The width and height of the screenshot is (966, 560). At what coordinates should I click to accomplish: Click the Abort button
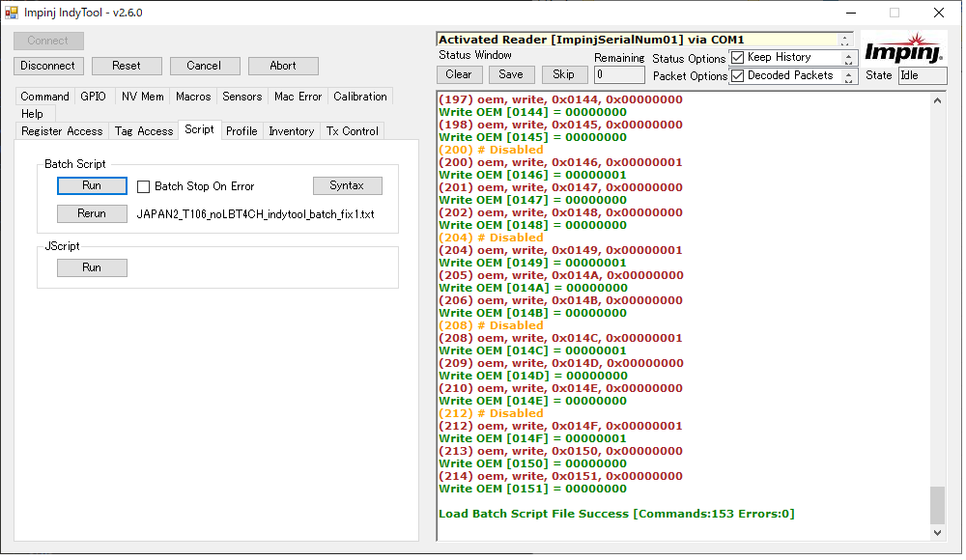pos(283,66)
